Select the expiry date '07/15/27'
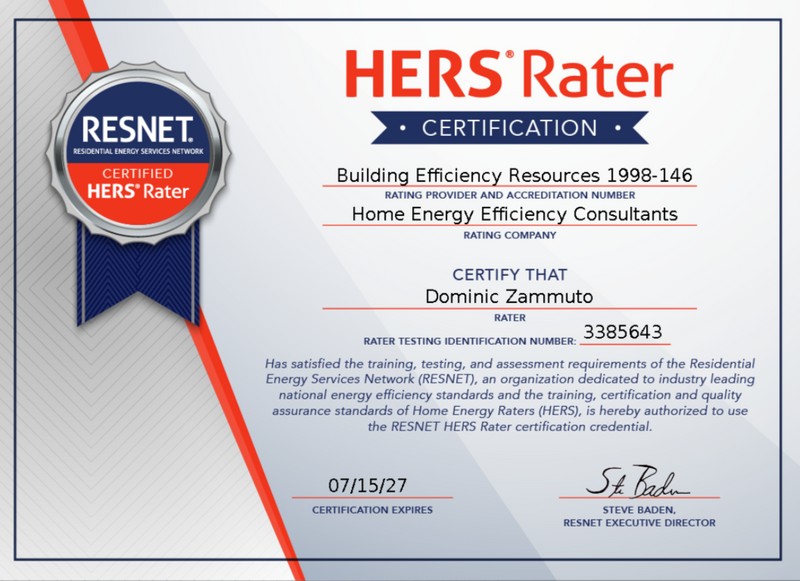The height and width of the screenshot is (581, 800). click(x=367, y=485)
